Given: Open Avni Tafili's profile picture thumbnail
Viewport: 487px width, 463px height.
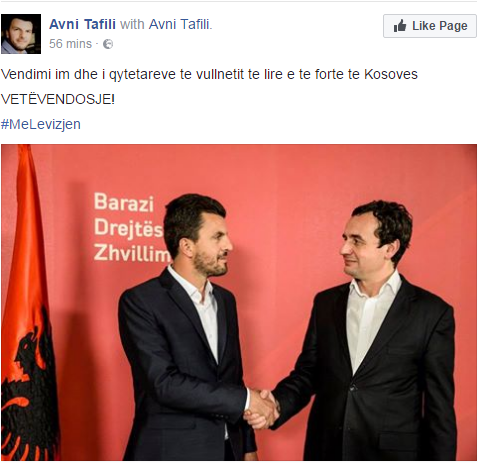Looking at the screenshot, I should pyautogui.click(x=21, y=34).
